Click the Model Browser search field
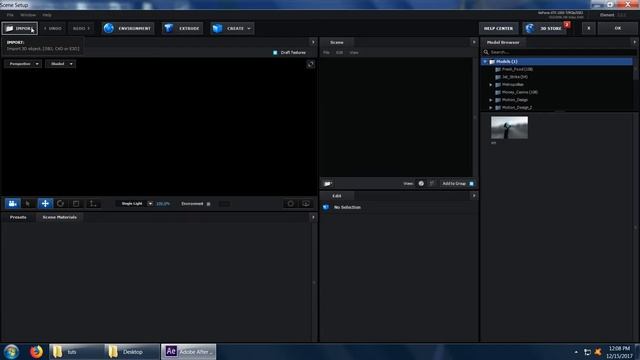Screen dimensions: 640x360 pos(558,52)
